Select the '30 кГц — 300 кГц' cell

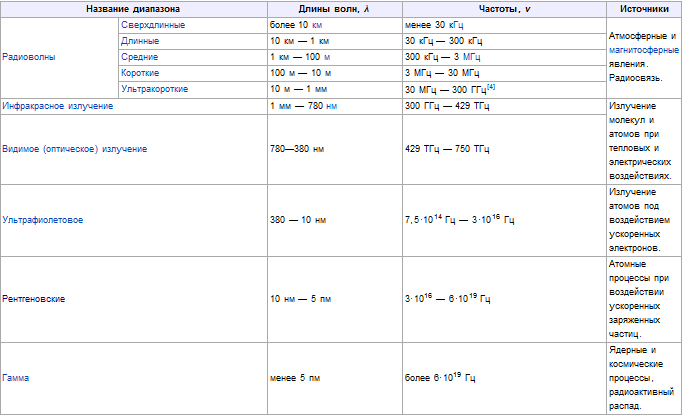[x=504, y=41]
